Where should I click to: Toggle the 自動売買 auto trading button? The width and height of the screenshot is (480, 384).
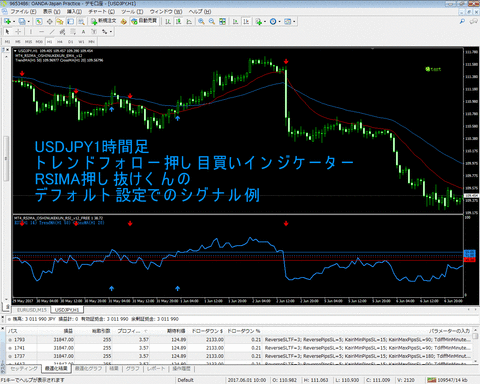point(144,21)
